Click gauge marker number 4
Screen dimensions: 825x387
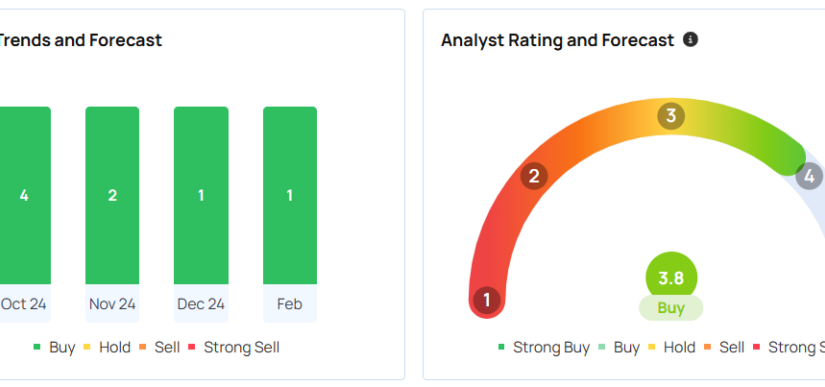coord(809,176)
